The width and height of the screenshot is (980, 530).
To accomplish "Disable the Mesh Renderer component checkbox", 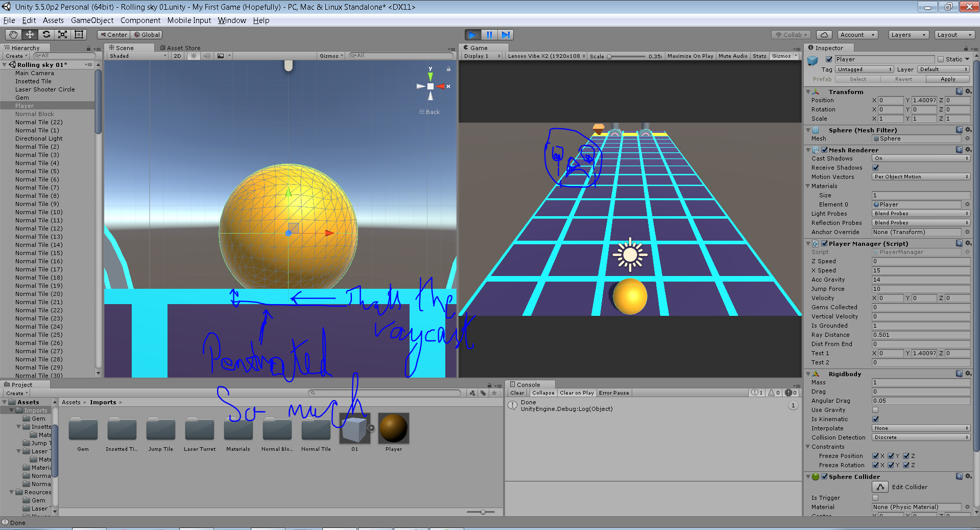I will [x=824, y=150].
